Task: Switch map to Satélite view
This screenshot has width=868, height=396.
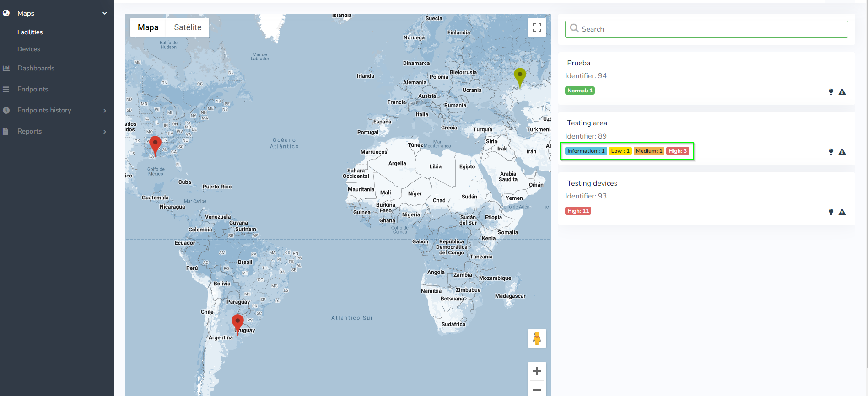Action: [x=188, y=27]
